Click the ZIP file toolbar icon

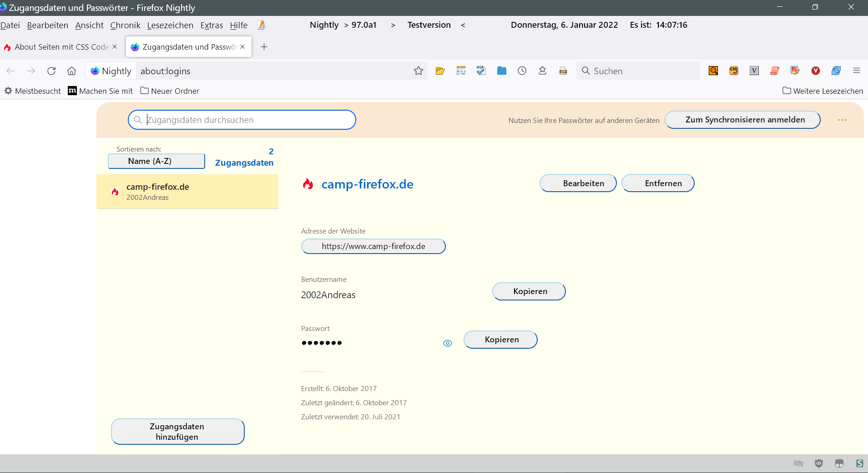pos(563,71)
